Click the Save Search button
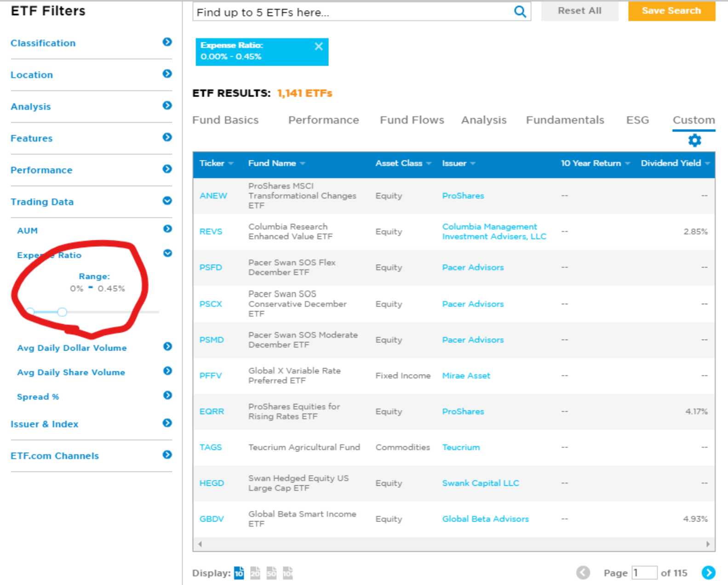The height and width of the screenshot is (585, 728). tap(671, 11)
